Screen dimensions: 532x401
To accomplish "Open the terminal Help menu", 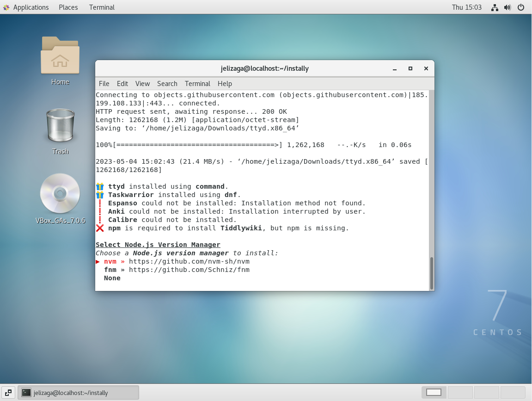I will coord(225,84).
